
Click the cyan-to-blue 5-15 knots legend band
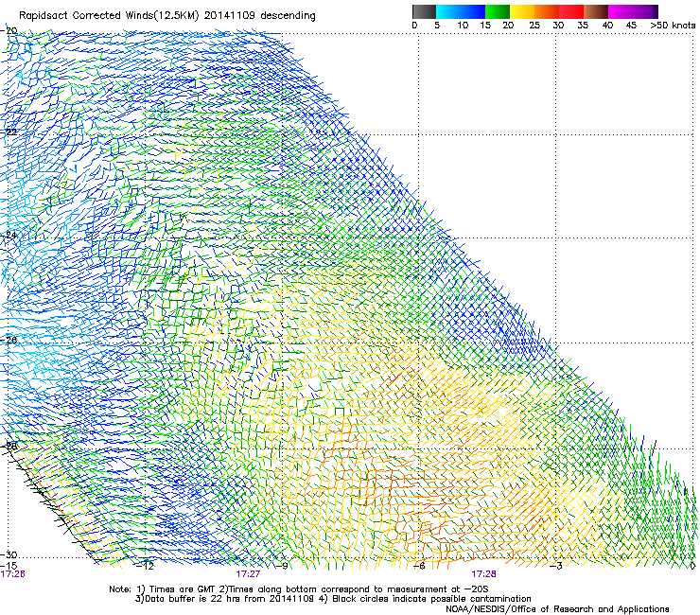[x=461, y=11]
